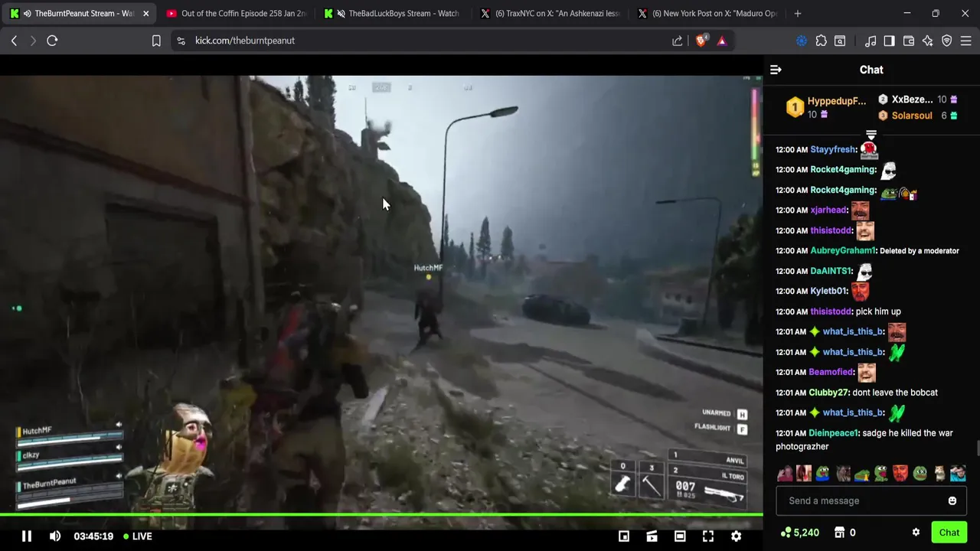Open media controls music note icon

[871, 41]
